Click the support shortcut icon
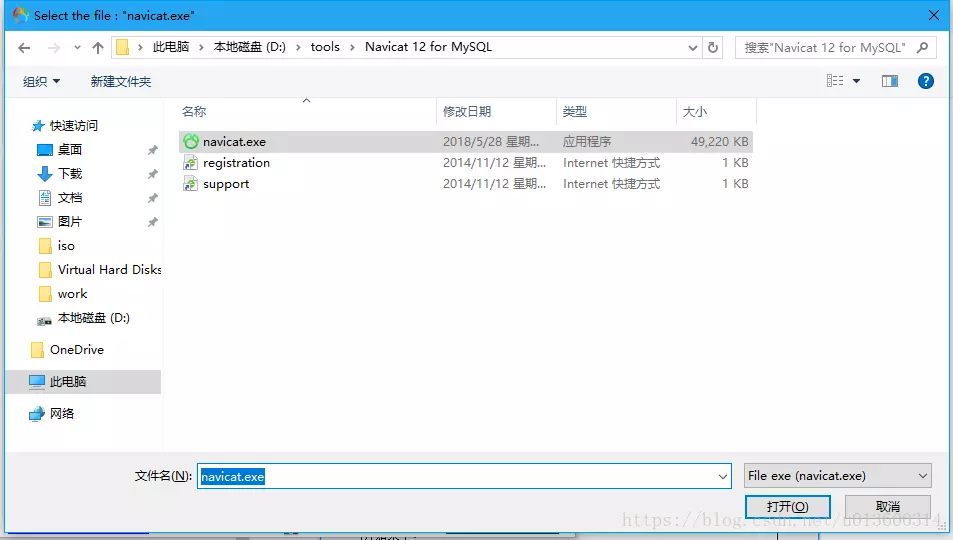This screenshot has width=953, height=540. coord(191,184)
